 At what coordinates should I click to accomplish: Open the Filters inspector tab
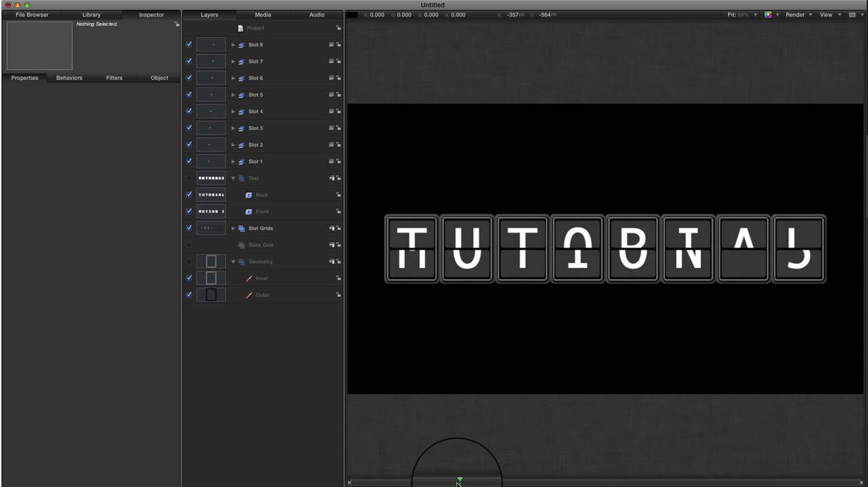click(114, 78)
